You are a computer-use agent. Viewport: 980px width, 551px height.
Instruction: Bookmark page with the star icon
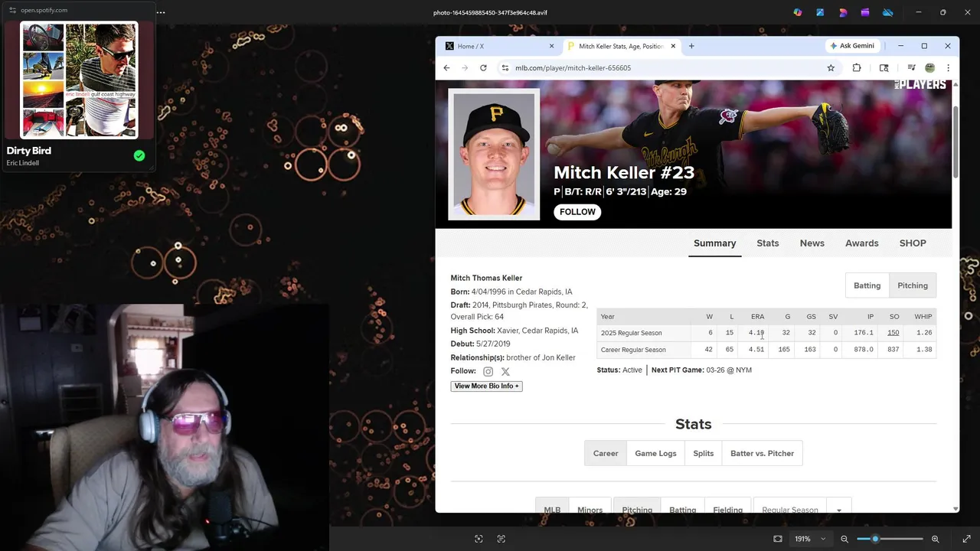tap(831, 67)
